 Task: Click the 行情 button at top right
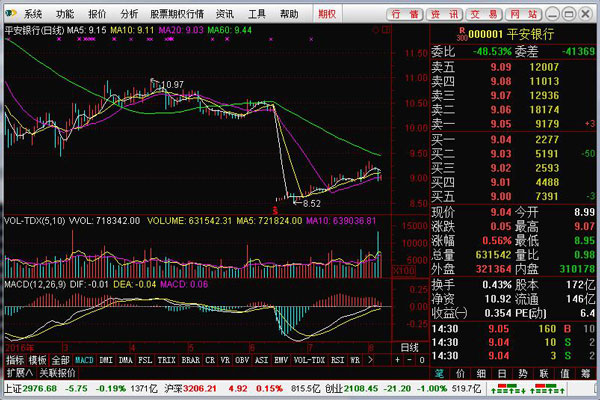pos(405,15)
